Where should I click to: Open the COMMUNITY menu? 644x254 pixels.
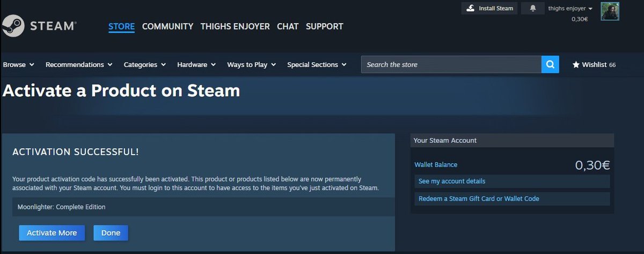point(167,26)
